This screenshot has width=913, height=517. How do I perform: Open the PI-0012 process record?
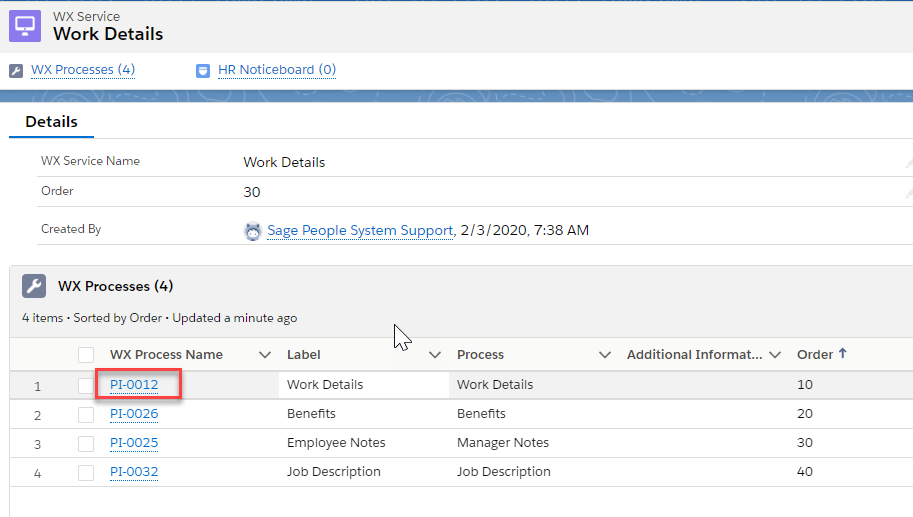pyautogui.click(x=134, y=385)
